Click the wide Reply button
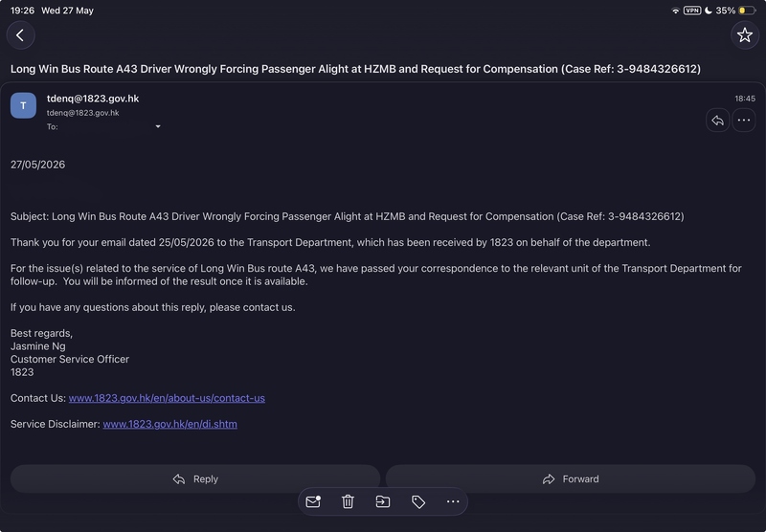 [195, 478]
